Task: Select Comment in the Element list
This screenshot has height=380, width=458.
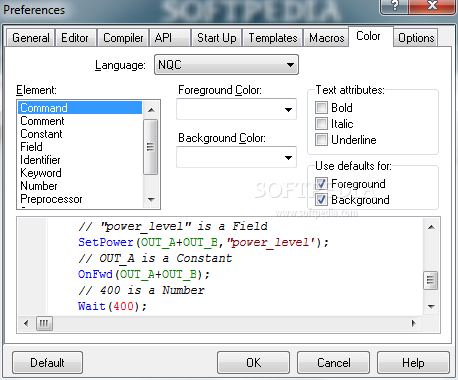Action: [80, 121]
